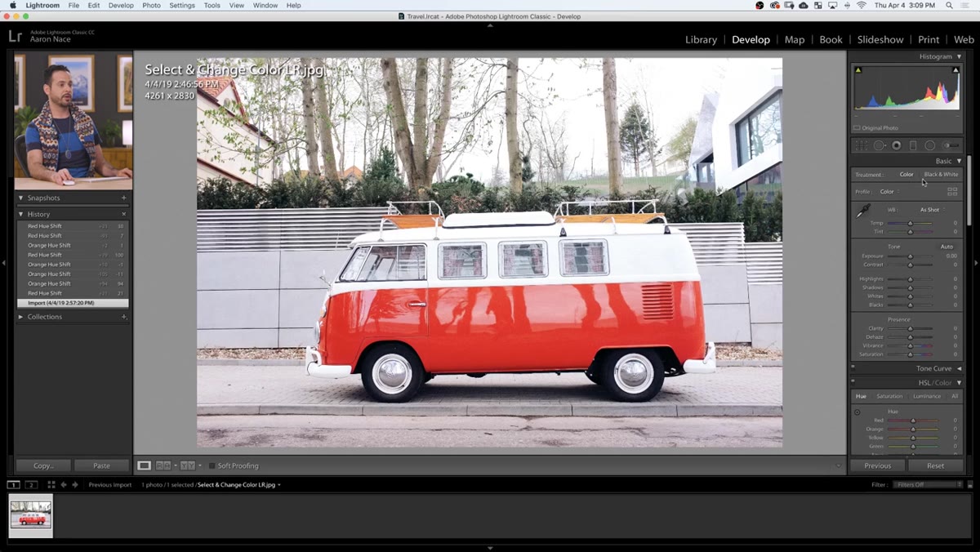This screenshot has height=552, width=980.
Task: Open the Develop menu in menu bar
Action: [x=121, y=5]
